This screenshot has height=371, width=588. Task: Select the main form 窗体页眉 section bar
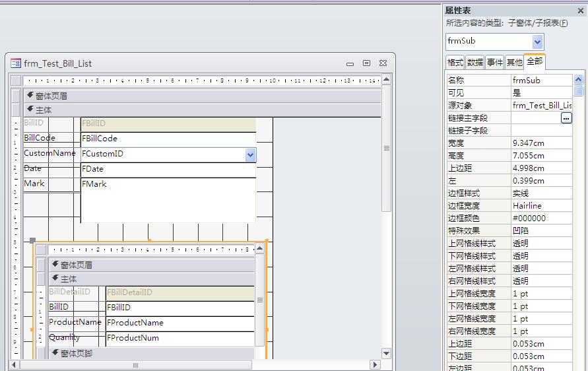pos(203,96)
